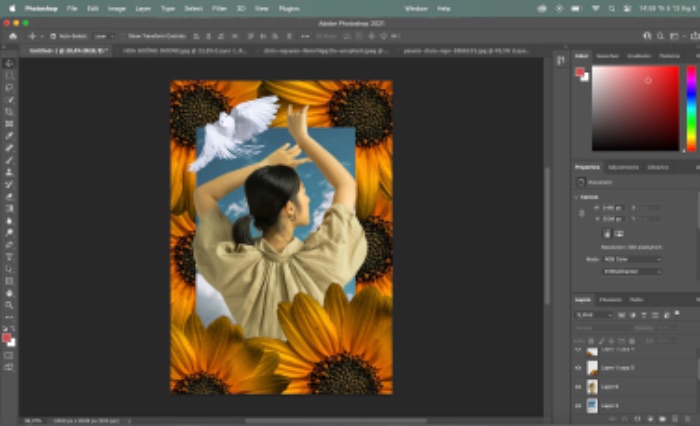Select the Lasso tool
Viewport: 700px width, 426px height.
tap(9, 88)
